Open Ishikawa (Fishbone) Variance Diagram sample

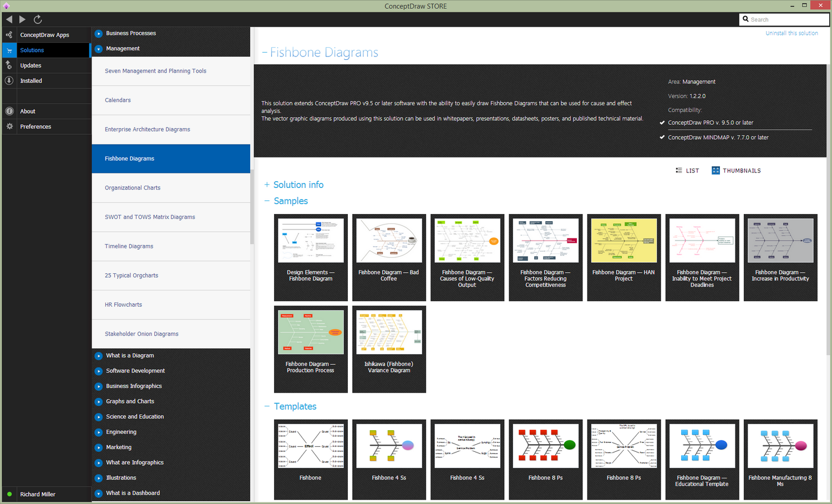click(389, 349)
